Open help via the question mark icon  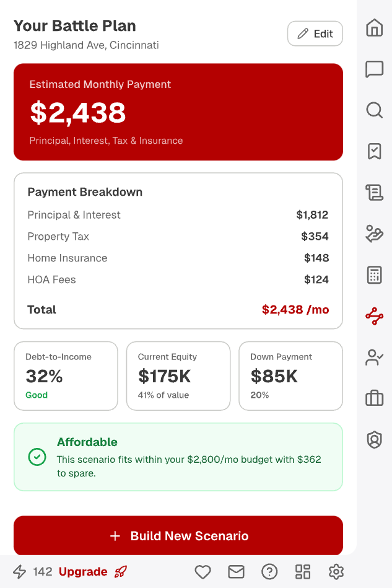click(x=269, y=571)
